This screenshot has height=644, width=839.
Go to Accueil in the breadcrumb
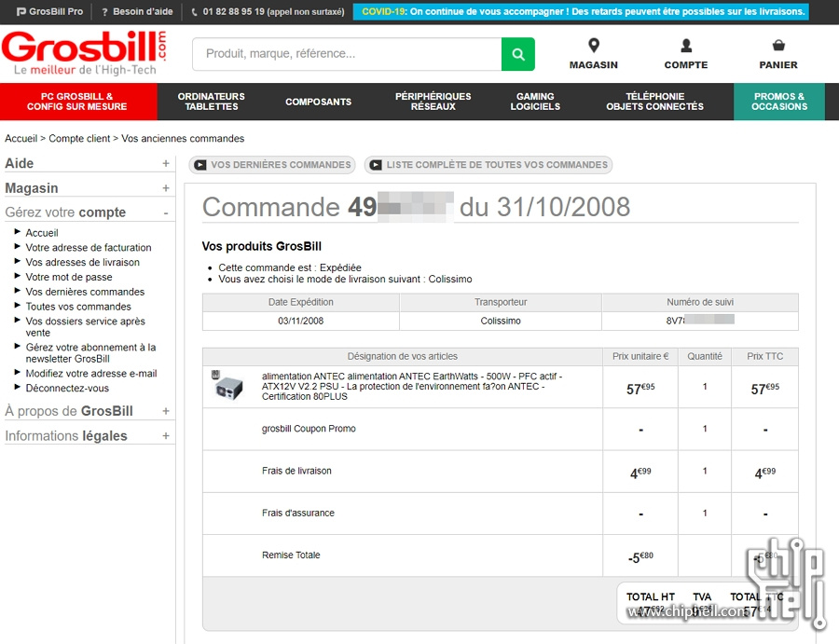pos(21,139)
